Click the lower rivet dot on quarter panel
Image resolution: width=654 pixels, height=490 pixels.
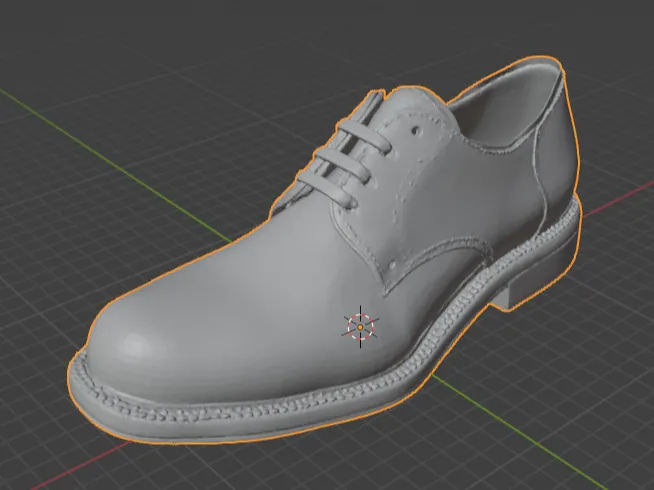pyautogui.click(x=392, y=265)
